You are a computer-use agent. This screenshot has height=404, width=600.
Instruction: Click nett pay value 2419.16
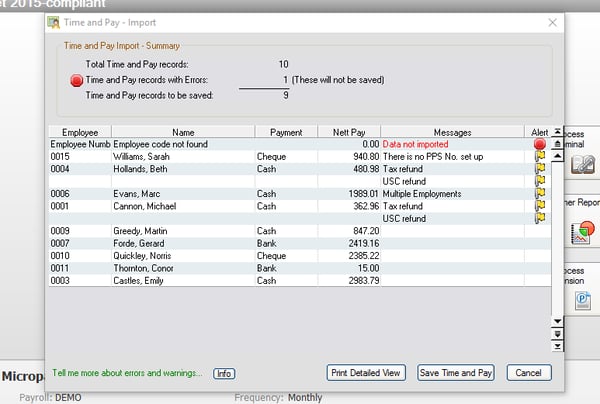tap(364, 243)
